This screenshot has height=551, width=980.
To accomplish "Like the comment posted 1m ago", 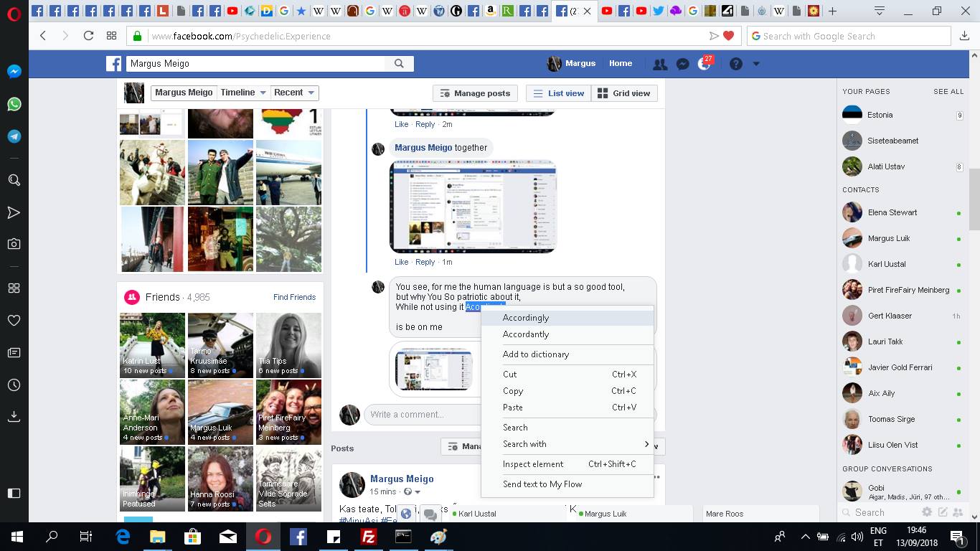I will [x=401, y=262].
